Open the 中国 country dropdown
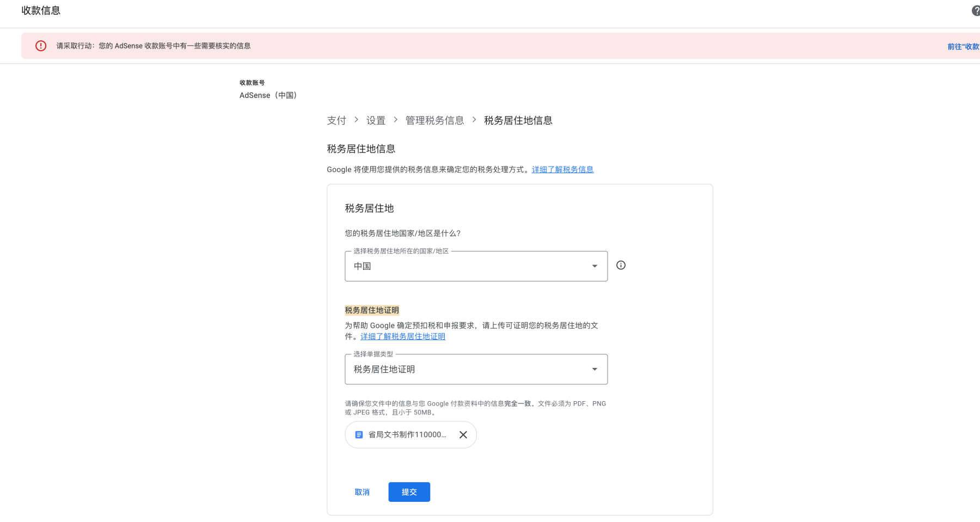 click(476, 266)
